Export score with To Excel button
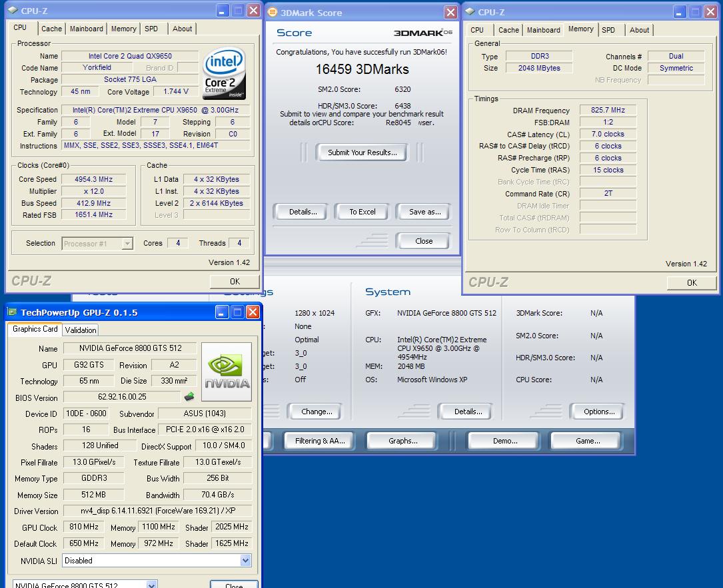723x588 pixels. (x=362, y=212)
